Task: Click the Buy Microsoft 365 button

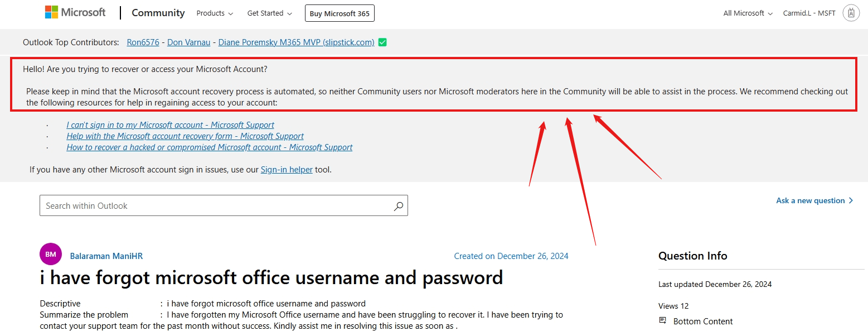Action: click(x=340, y=13)
